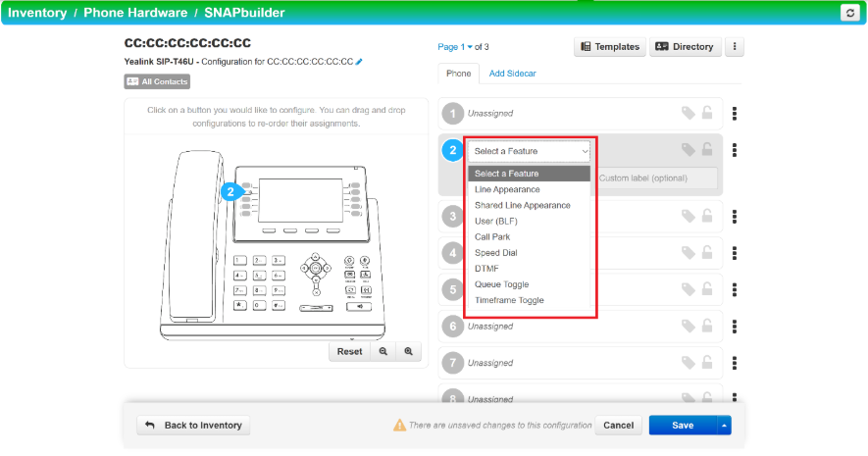The image size is (868, 456).
Task: Select the number 6 button circle
Action: pyautogui.click(x=453, y=327)
